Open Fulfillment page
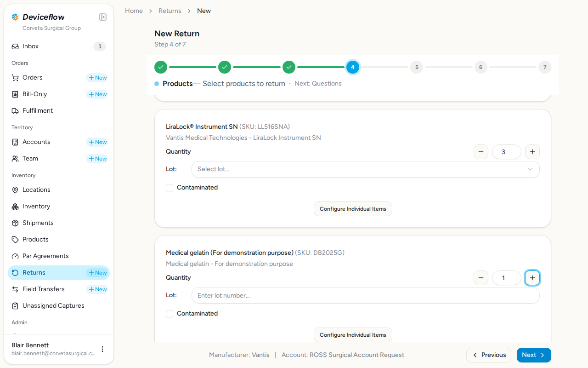This screenshot has width=588, height=368. coord(59,111)
